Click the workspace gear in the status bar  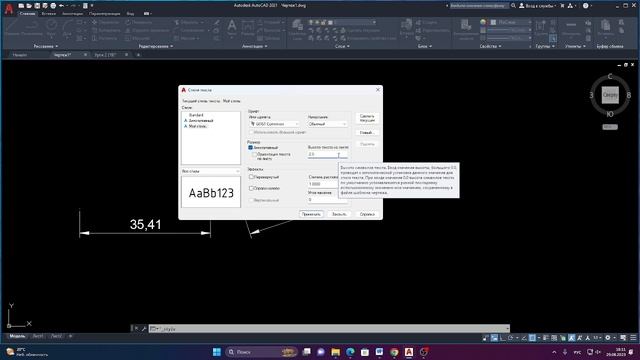[x=608, y=338]
